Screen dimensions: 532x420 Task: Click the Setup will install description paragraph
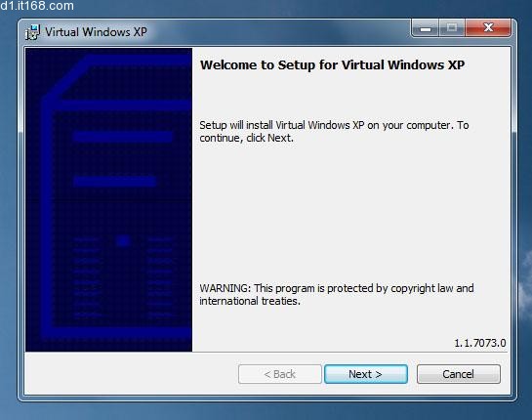tap(334, 132)
